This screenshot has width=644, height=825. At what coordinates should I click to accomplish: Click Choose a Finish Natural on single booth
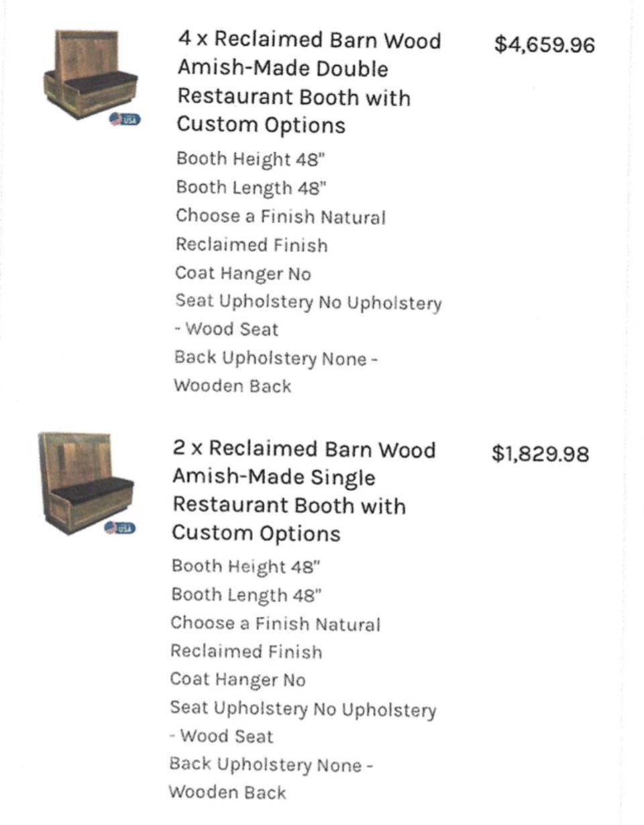[275, 638]
